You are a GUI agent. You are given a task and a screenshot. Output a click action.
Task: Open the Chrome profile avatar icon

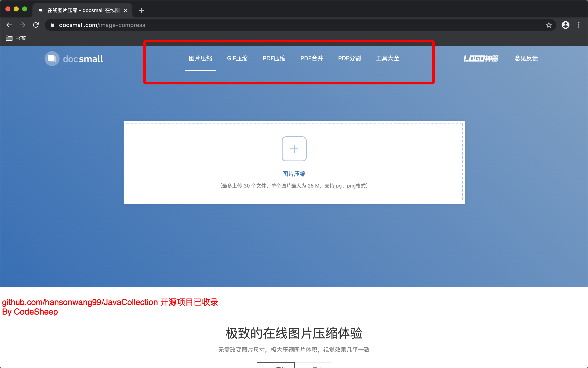coord(565,25)
